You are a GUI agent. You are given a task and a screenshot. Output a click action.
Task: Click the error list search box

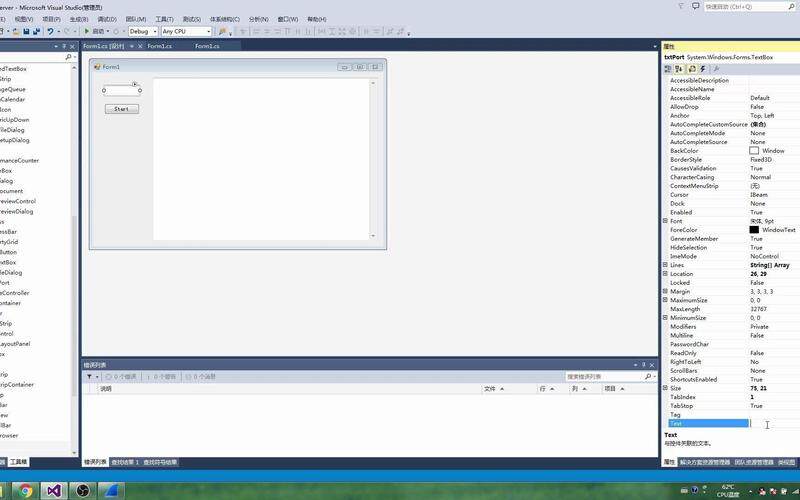click(605, 377)
